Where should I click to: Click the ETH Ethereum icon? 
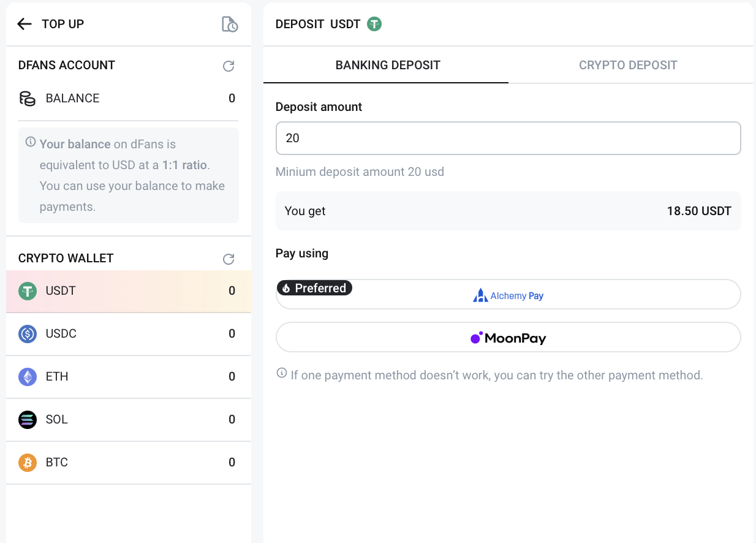pos(28,377)
